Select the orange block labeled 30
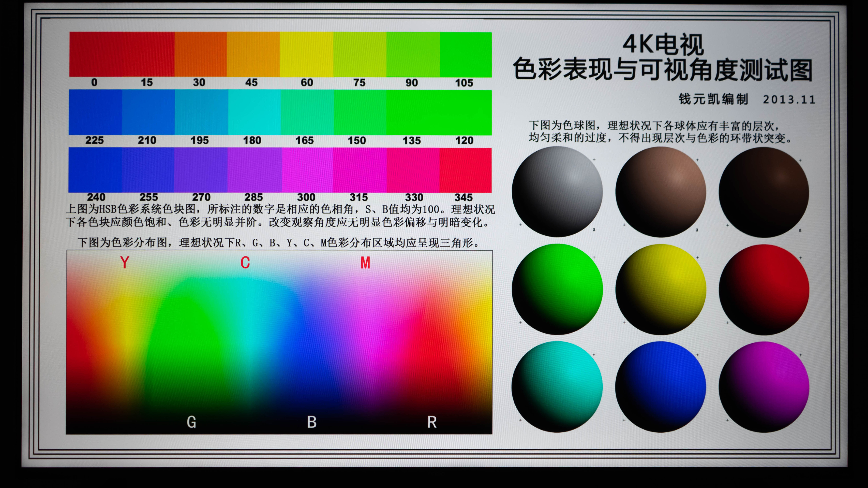The height and width of the screenshot is (488, 868). click(201, 54)
